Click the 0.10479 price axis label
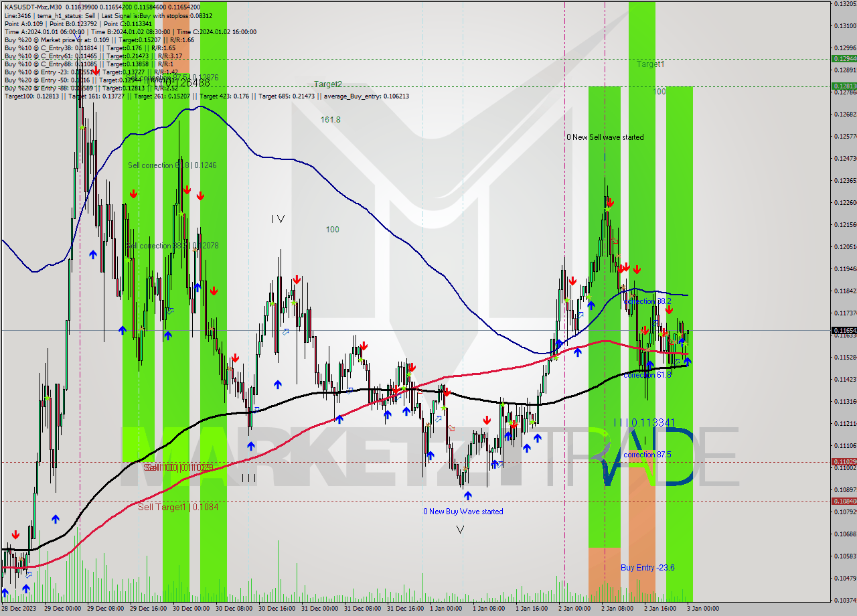 (844, 578)
